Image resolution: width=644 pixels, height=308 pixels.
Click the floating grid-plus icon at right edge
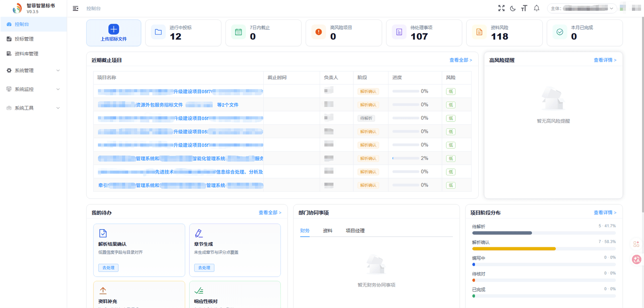(x=636, y=244)
